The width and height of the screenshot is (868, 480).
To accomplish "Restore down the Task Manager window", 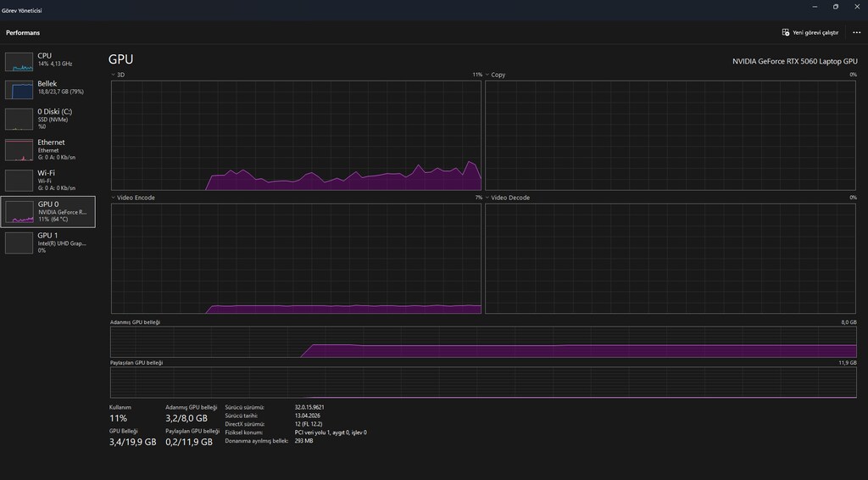I will coord(836,7).
